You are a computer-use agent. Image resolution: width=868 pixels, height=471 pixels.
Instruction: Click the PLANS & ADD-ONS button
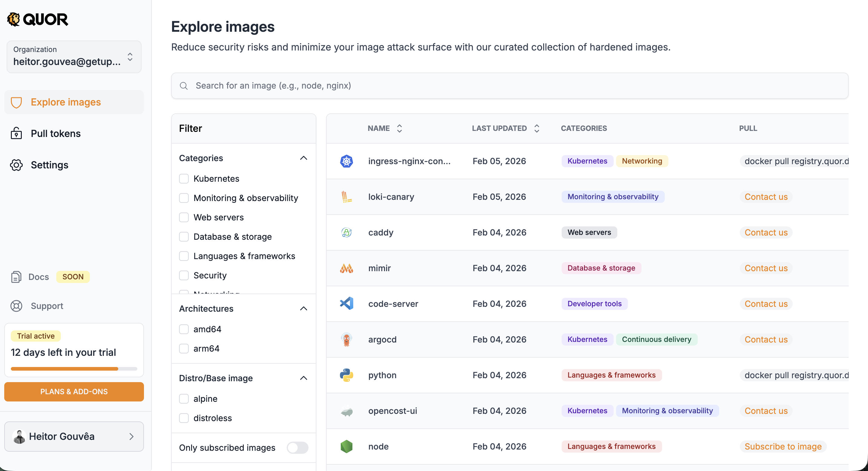click(74, 391)
